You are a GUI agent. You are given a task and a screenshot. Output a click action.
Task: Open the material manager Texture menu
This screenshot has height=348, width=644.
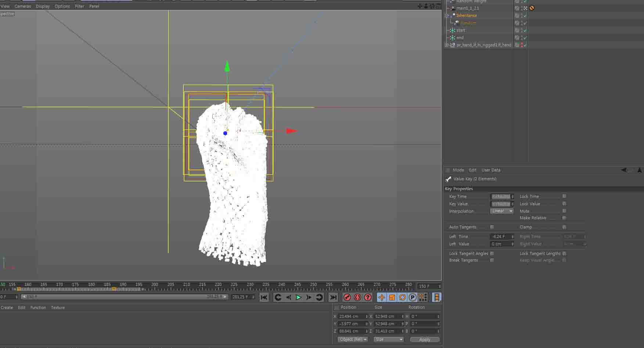58,308
